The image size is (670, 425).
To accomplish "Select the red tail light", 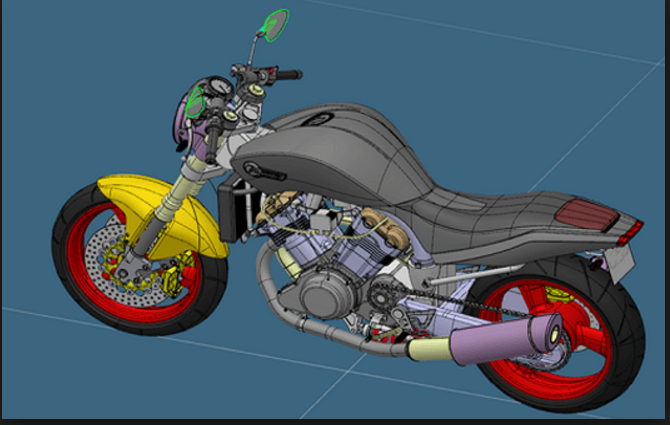I will [x=631, y=233].
